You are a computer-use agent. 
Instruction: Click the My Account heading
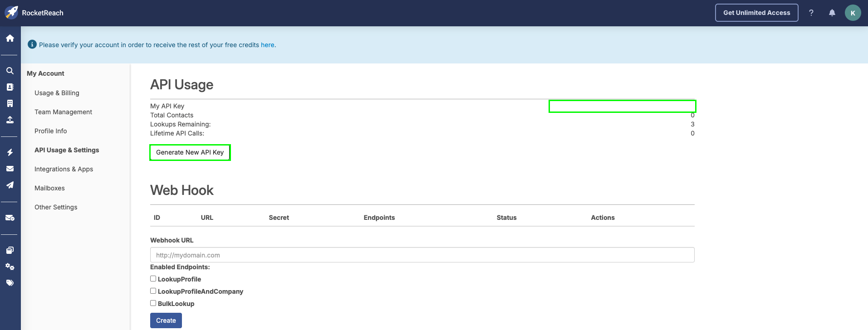point(45,73)
